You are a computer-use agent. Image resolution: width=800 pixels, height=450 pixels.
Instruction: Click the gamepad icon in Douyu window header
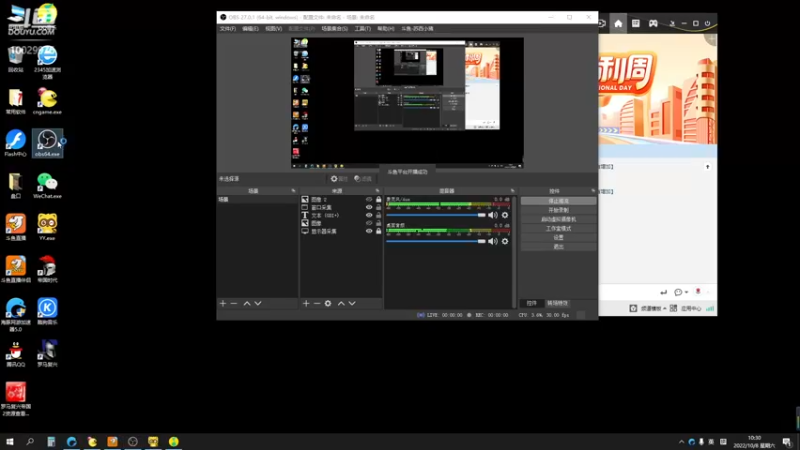coord(653,23)
